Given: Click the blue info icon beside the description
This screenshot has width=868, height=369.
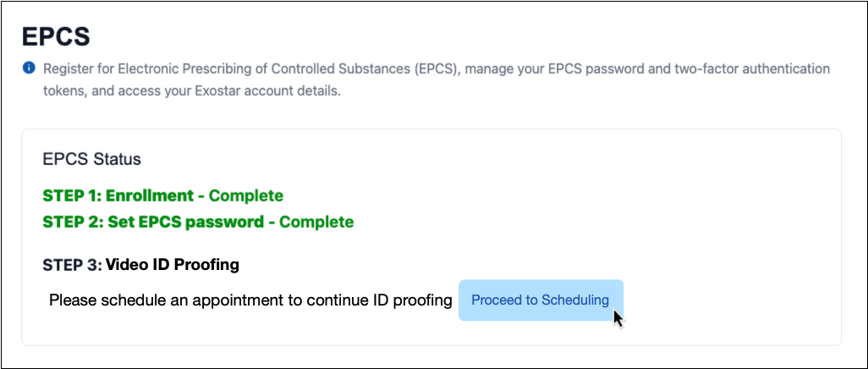Looking at the screenshot, I should click(x=29, y=67).
